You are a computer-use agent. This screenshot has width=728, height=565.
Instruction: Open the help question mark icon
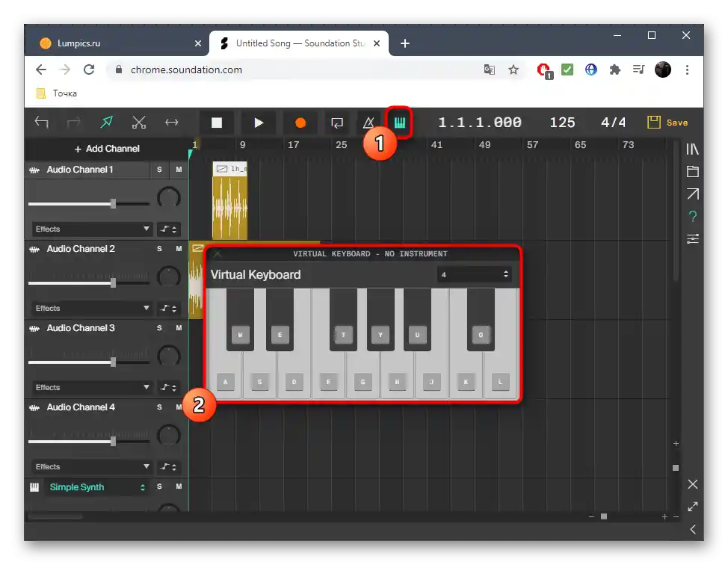692,216
